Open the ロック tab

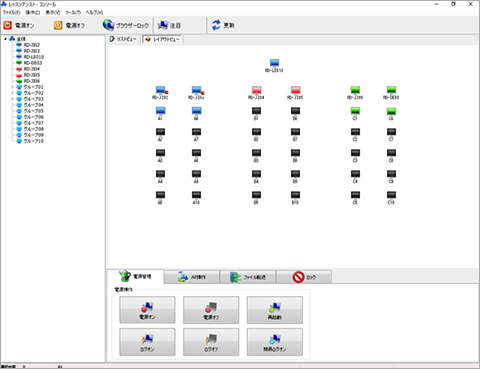coord(304,277)
